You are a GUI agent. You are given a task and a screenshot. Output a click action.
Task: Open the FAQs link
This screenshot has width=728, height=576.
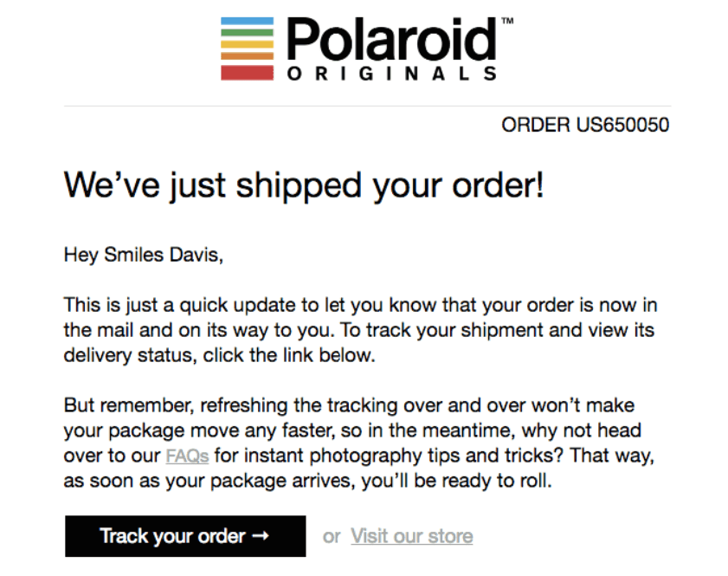[x=187, y=455]
